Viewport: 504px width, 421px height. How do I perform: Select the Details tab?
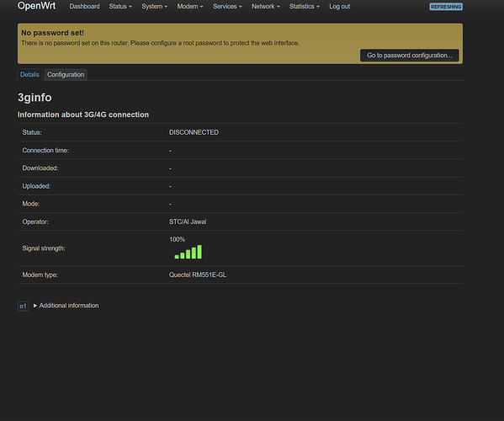click(29, 75)
